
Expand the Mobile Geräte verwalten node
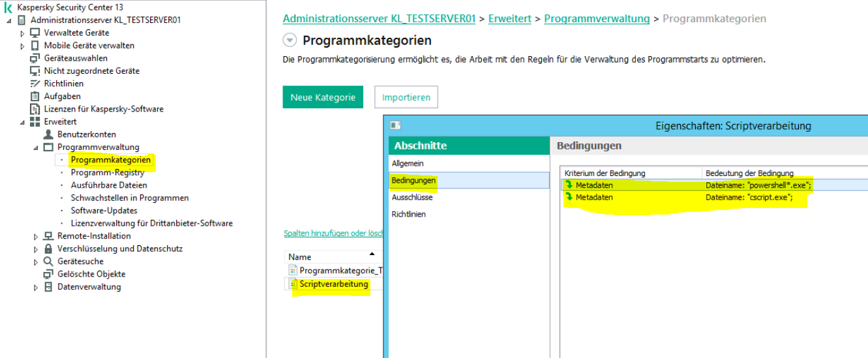[22, 46]
